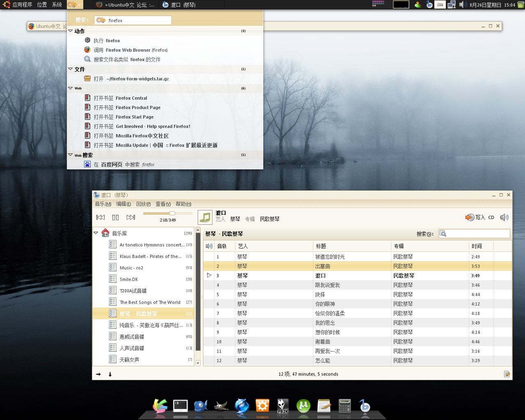
Task: Click the edit track icon in status bar
Action: [x=507, y=374]
